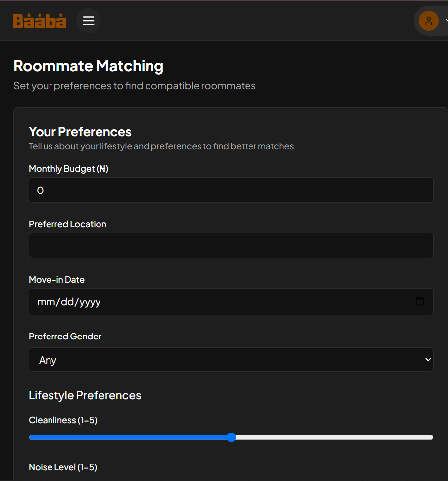Click the Cleanliness slider handle
The image size is (448, 481).
pyautogui.click(x=231, y=437)
